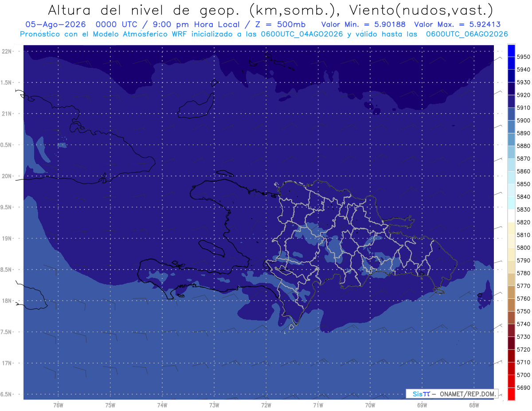Click the '5690' color scale value

(523, 388)
